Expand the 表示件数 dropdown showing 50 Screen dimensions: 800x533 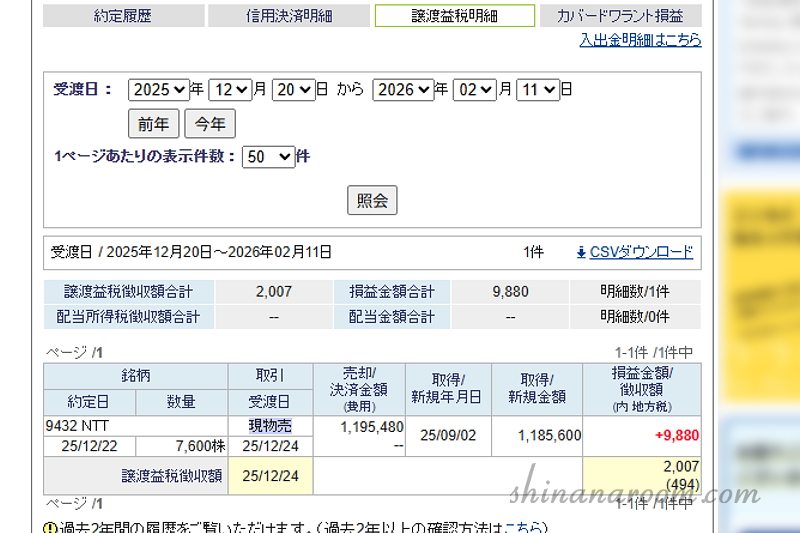pos(268,157)
